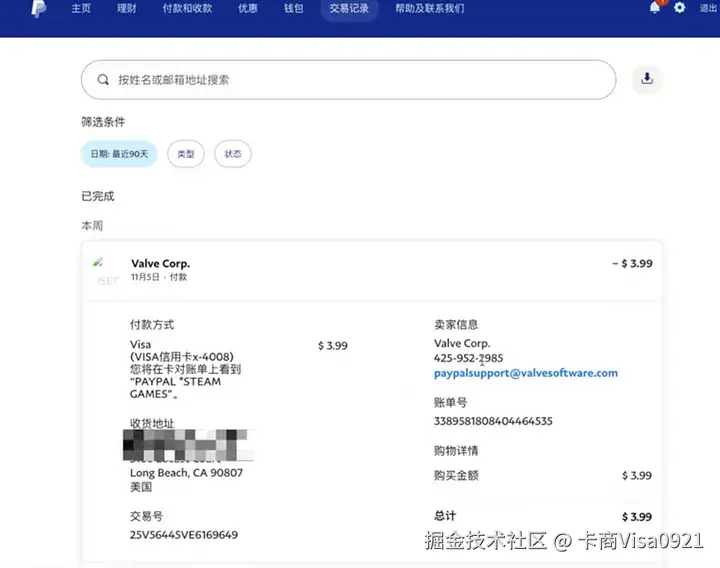Open the notifications bell

pos(655,8)
